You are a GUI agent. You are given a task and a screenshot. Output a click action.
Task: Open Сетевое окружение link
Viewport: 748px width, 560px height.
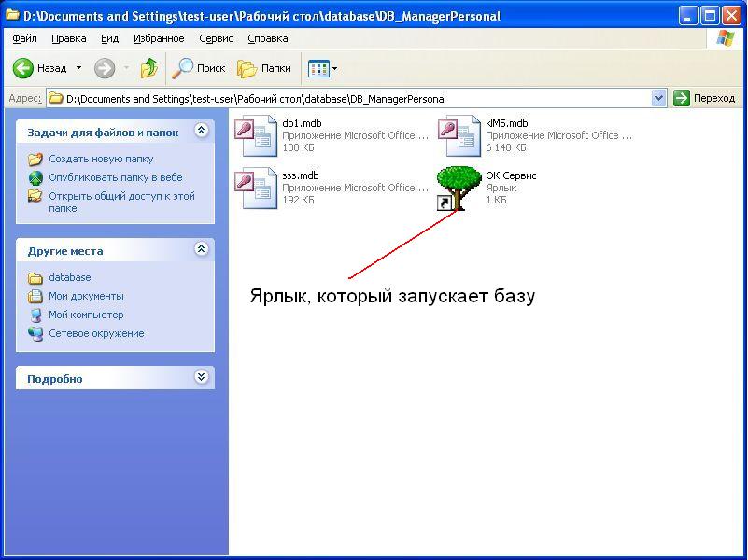pos(96,333)
